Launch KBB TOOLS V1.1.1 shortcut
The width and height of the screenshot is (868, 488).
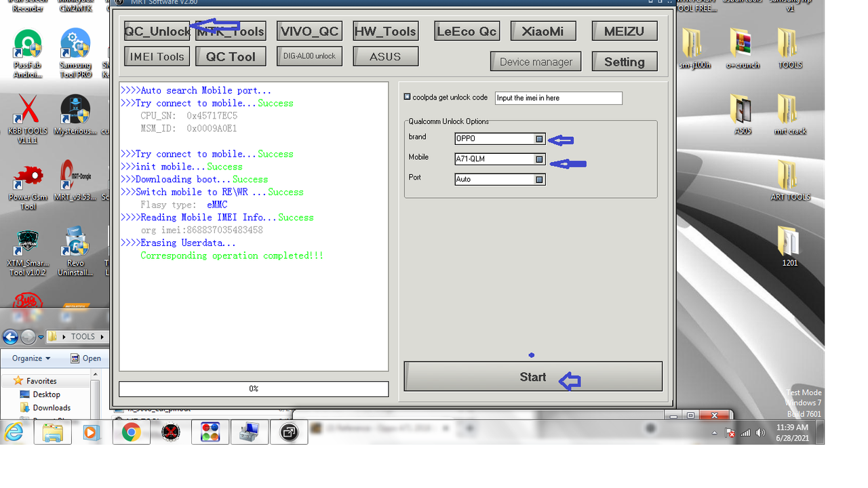tap(27, 119)
